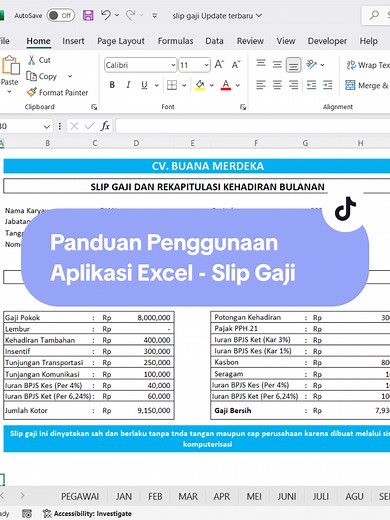This screenshot has width=390, height=520.
Task: Center text horizontally
Action: [277, 85]
